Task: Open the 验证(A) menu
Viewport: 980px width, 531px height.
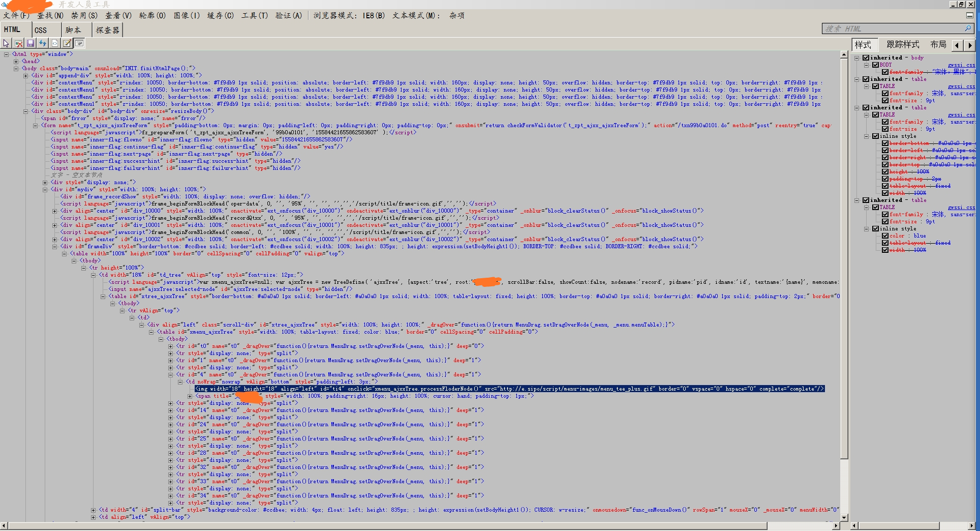Action: (289, 16)
